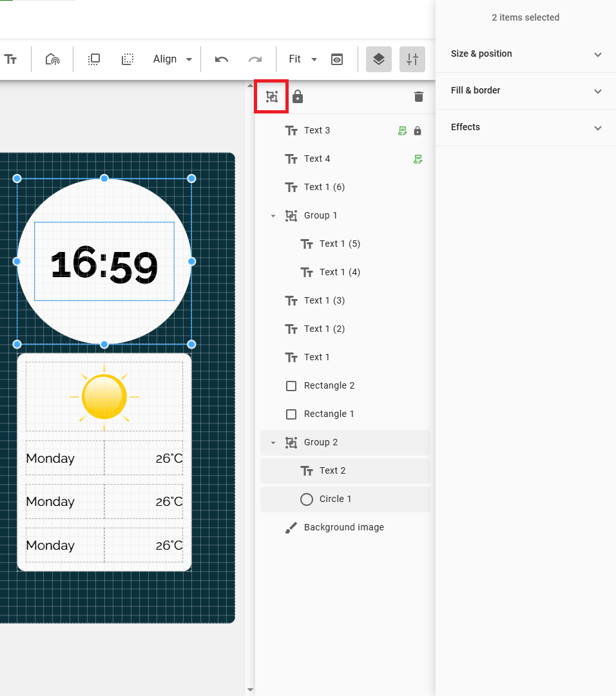Select the Text 1 (2) layer
The height and width of the screenshot is (696, 616).
[345, 329]
